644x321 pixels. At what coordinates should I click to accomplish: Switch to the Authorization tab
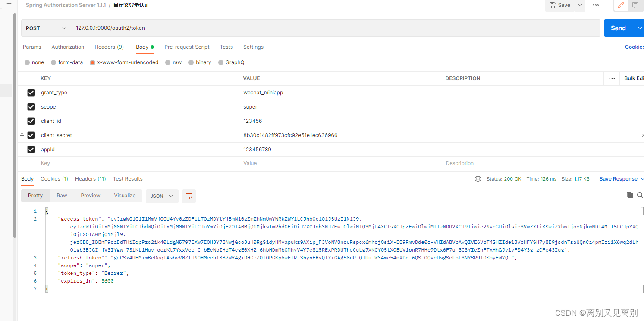[x=68, y=47]
